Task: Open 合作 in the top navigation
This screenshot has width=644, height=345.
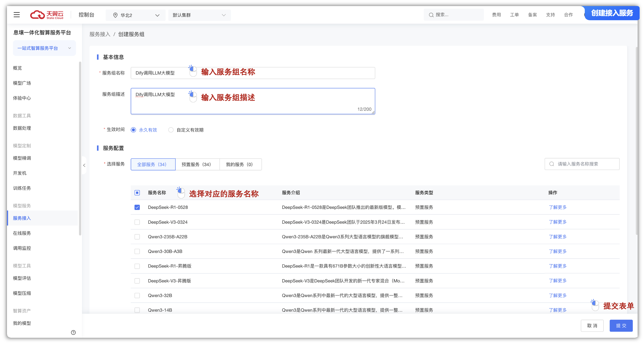Action: (x=568, y=15)
